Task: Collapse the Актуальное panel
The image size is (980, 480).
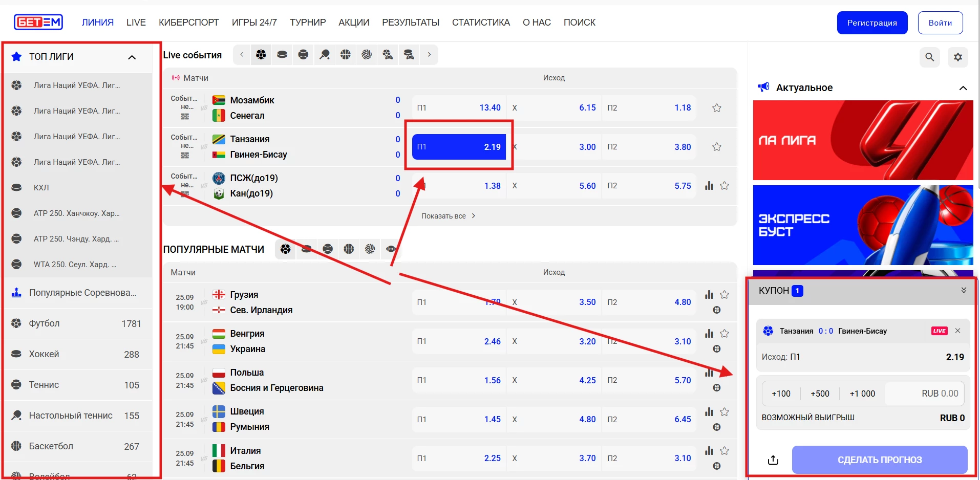Action: 963,88
